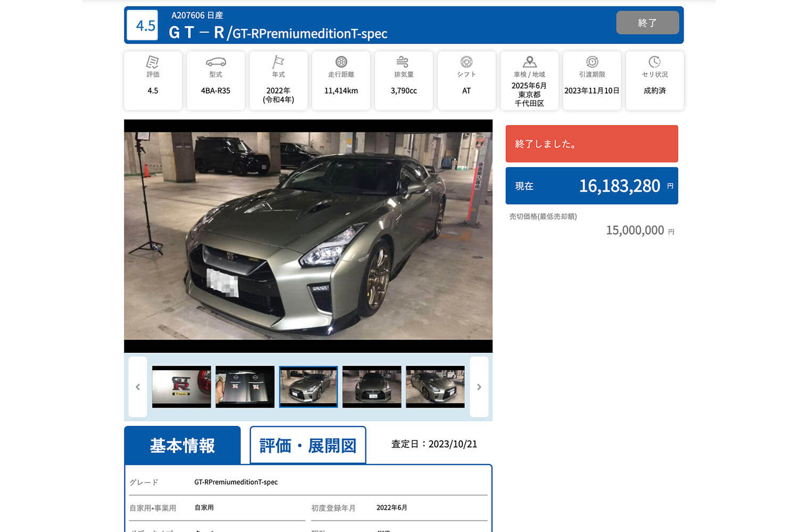Viewport: 798px width, 532px height.
Task: Select the last thumbnail of the car
Action: point(435,387)
